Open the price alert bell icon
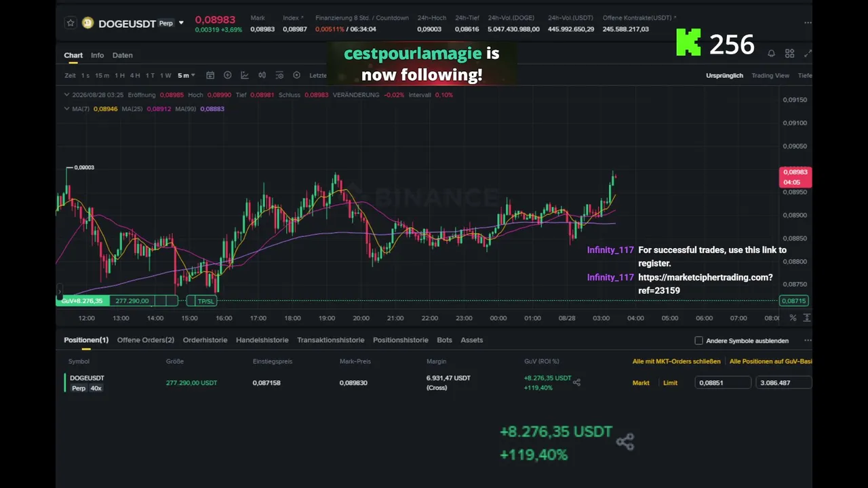Screen dimensions: 868x488 coord(771,54)
